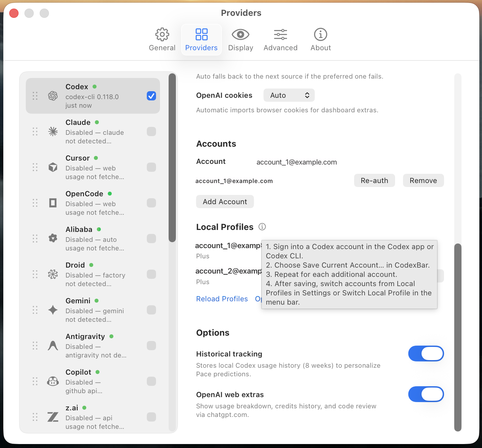Click the Claude starburst icon
The image size is (482, 448).
tap(53, 131)
